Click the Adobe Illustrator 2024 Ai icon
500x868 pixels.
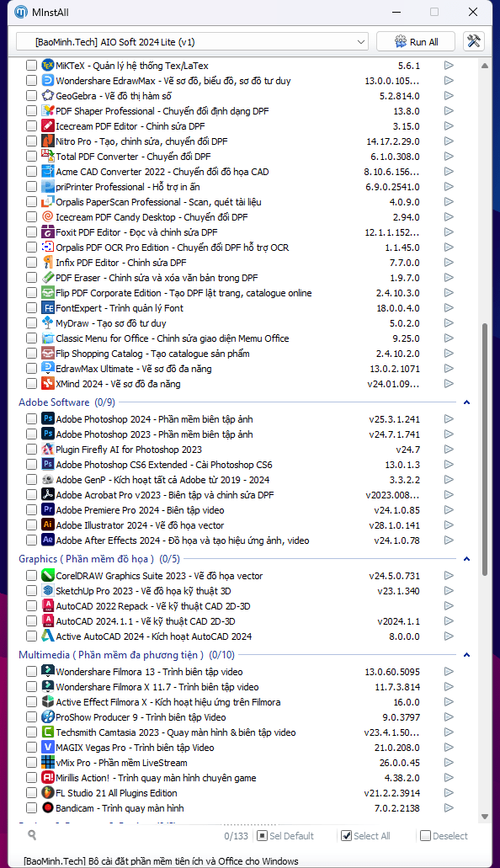pos(48,525)
